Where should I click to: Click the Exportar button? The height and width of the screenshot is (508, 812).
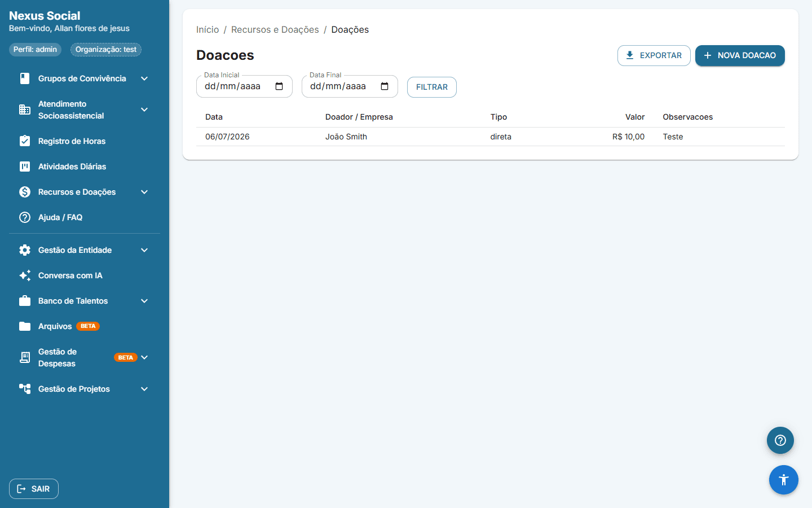point(654,55)
